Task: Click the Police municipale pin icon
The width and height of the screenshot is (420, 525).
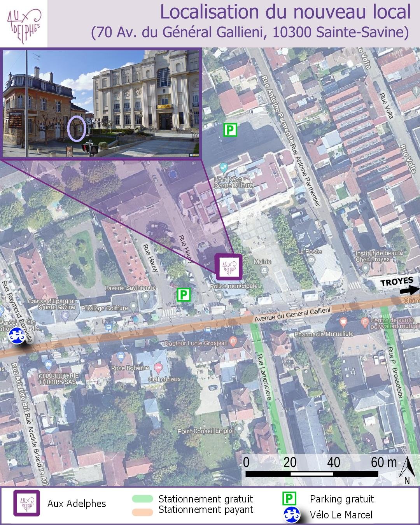Action: [220, 295]
